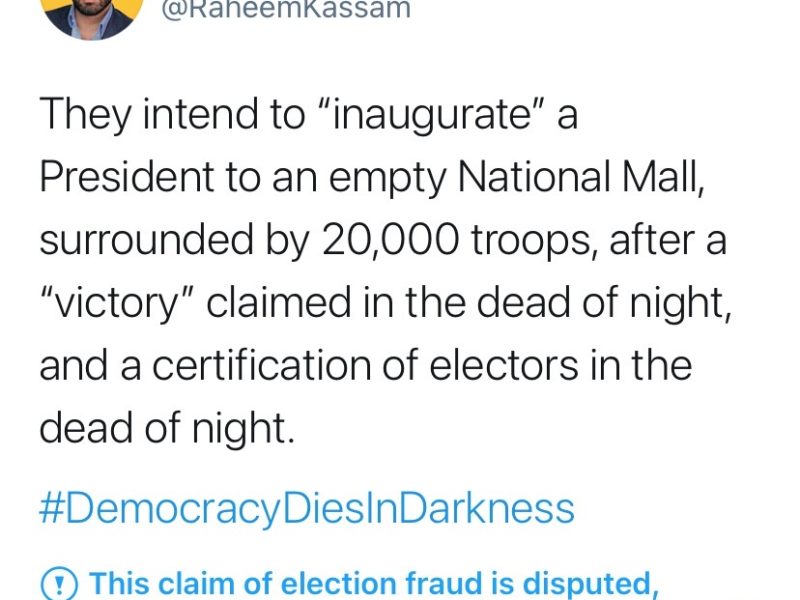Open the #DemocracyDiesInDarkness hashtag
Image resolution: width=800 pixels, height=600 pixels.
click(x=307, y=507)
